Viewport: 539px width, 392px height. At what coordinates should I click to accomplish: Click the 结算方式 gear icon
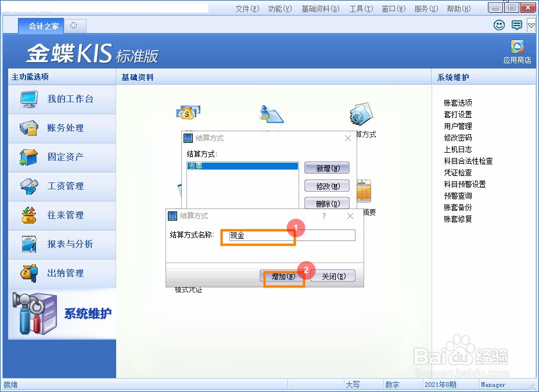click(361, 114)
